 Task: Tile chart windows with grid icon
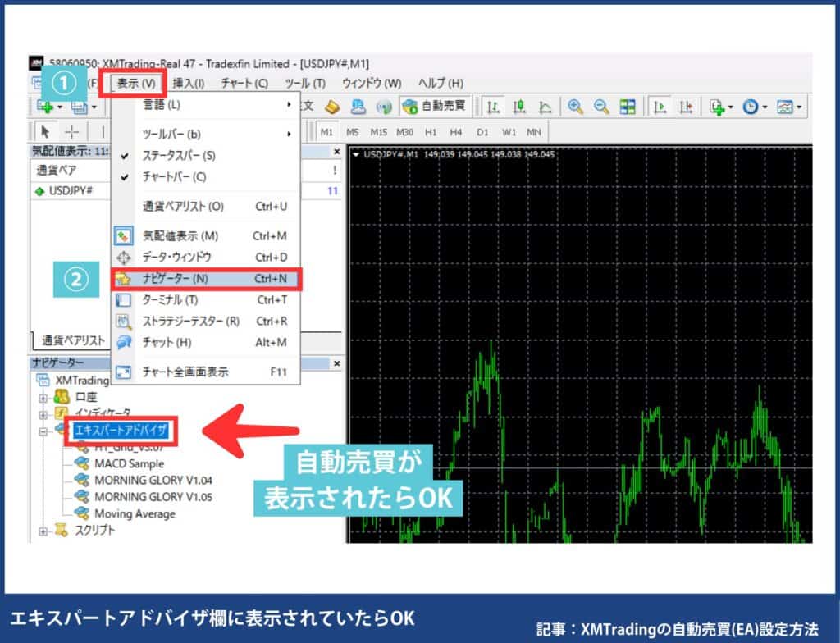click(x=628, y=107)
